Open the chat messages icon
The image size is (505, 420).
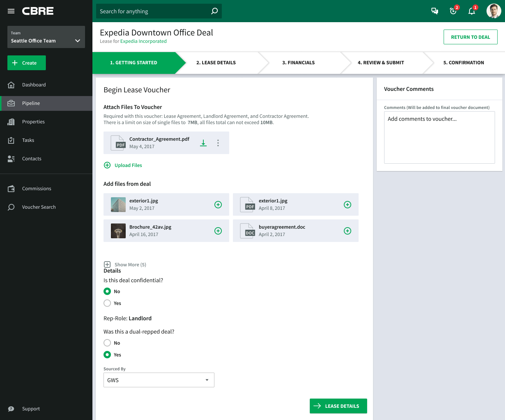[435, 11]
